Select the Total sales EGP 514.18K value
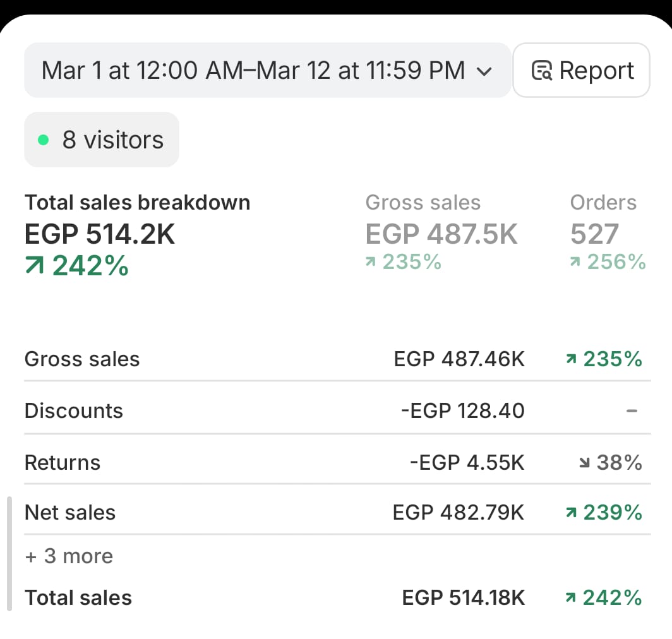The height and width of the screenshot is (639, 672). 463,598
